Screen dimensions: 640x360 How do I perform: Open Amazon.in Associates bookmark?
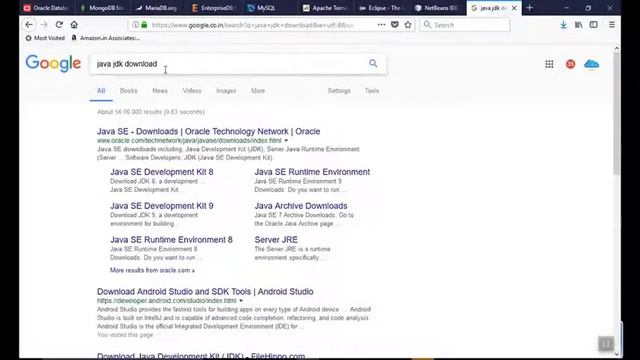tap(106, 38)
